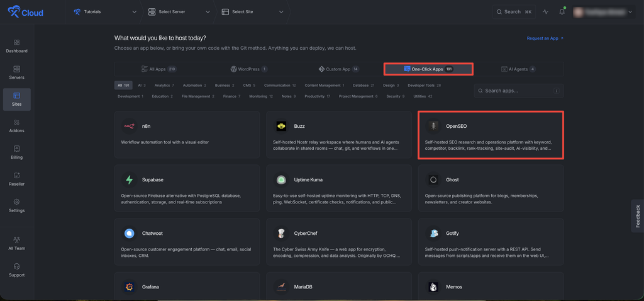
Task: Click the Gotify app icon
Action: [433, 233]
